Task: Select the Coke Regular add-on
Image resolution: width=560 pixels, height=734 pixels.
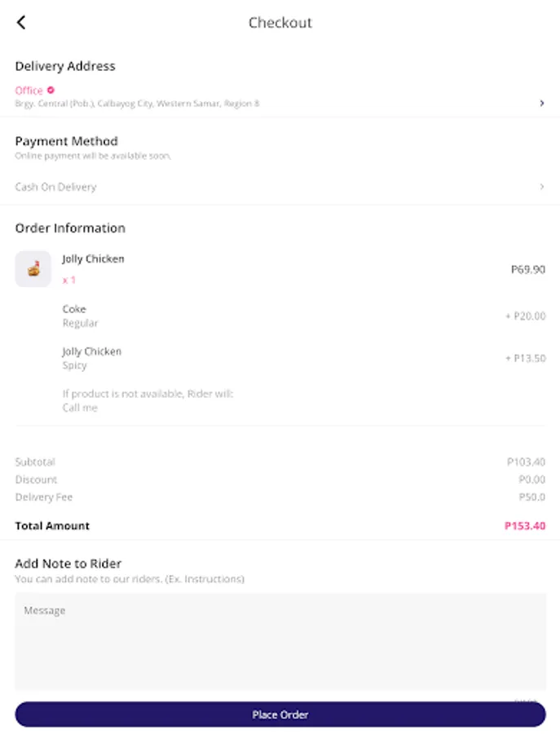Action: 80,316
